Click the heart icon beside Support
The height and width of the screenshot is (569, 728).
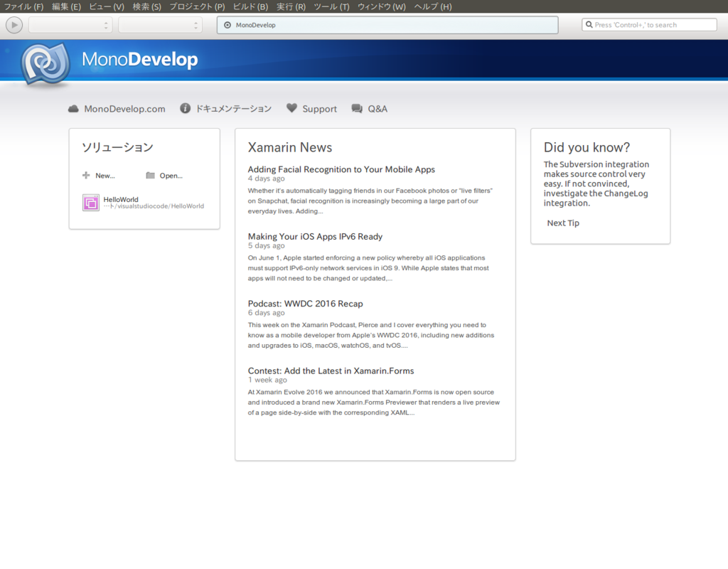(x=291, y=108)
